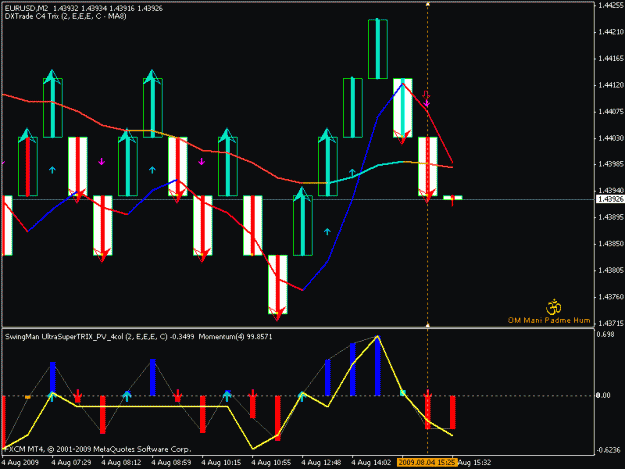Click the 4 Aug 07:29 time label
The height and width of the screenshot is (469, 625).
pos(71,463)
